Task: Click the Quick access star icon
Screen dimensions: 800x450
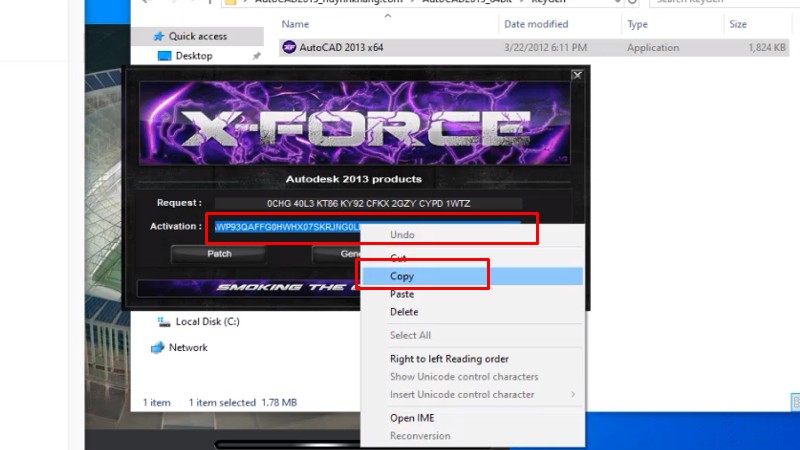Action: coord(158,36)
